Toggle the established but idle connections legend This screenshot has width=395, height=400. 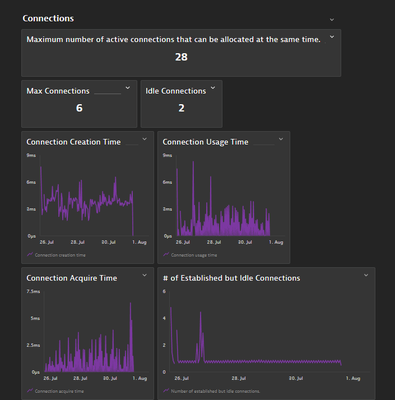[212, 391]
